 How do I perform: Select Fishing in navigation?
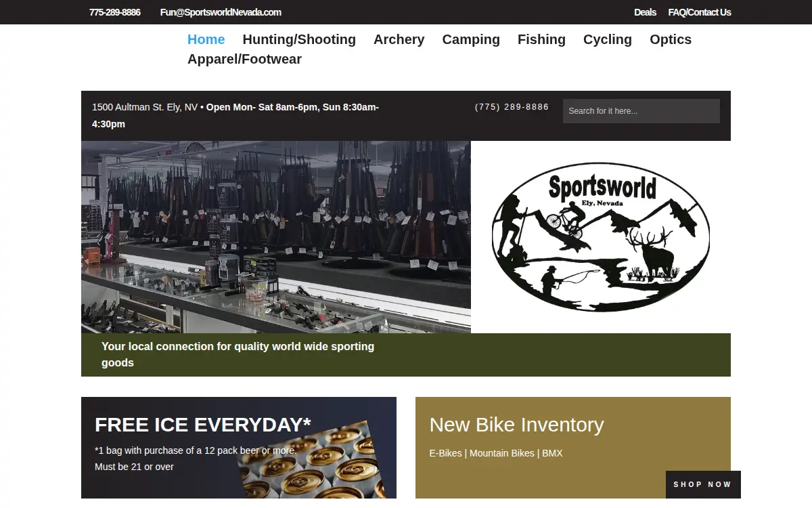(x=541, y=39)
